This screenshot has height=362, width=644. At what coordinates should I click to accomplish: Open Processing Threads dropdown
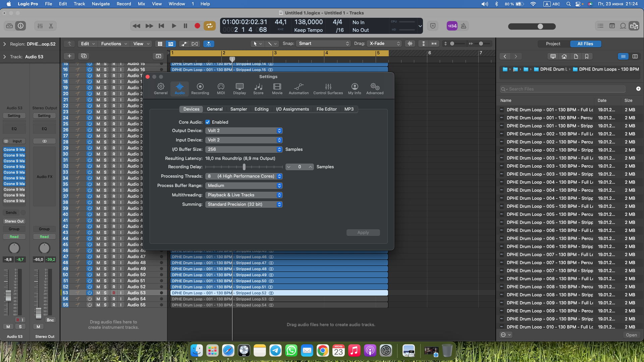[x=244, y=176]
